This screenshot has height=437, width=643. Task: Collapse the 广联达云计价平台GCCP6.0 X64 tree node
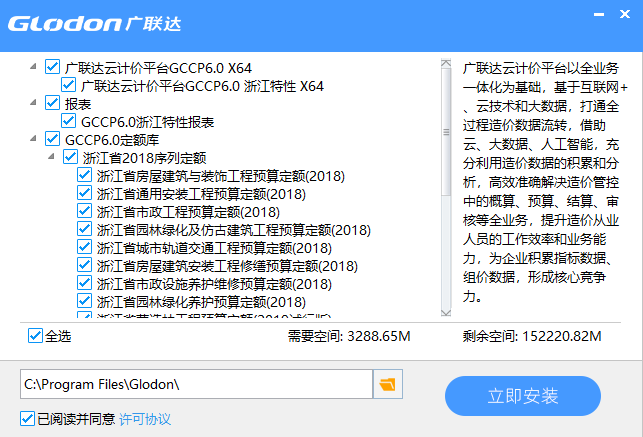click(34, 68)
